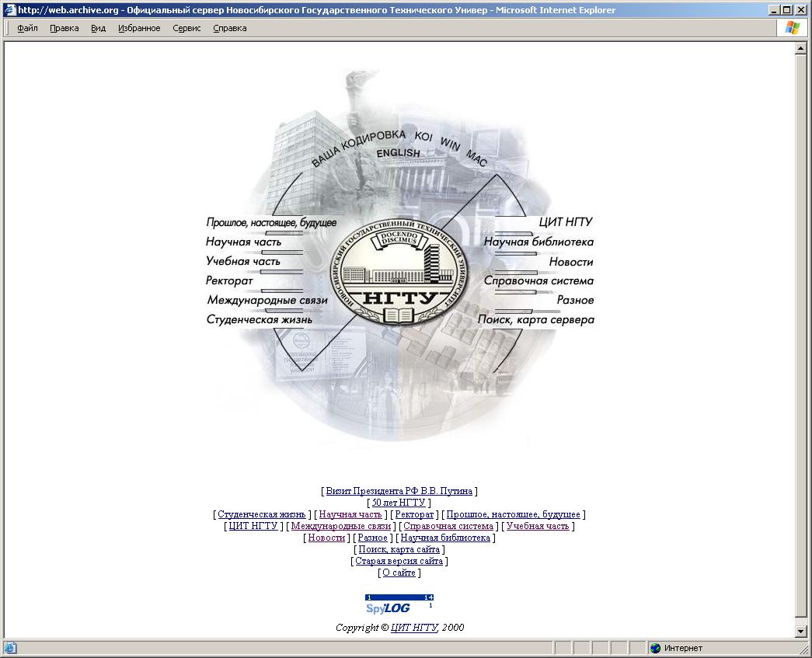This screenshot has height=658, width=812.
Task: Select WIN encoding in the circular menu
Action: (450, 144)
